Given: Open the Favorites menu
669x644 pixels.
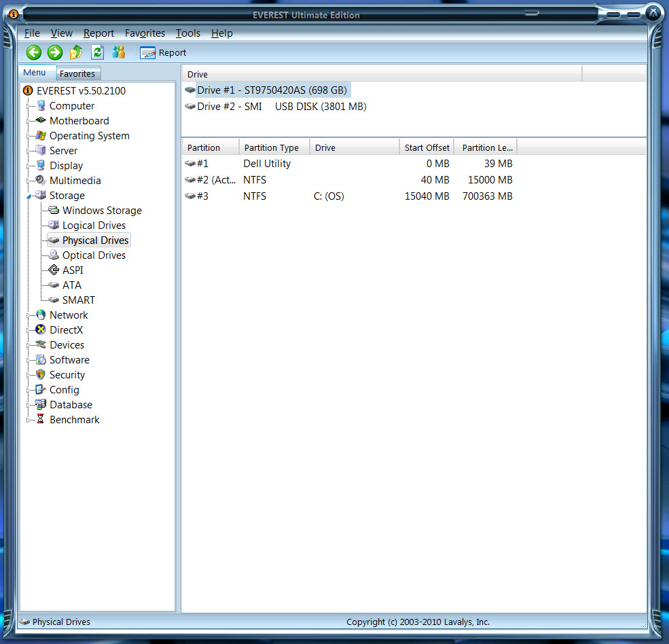Looking at the screenshot, I should [145, 33].
